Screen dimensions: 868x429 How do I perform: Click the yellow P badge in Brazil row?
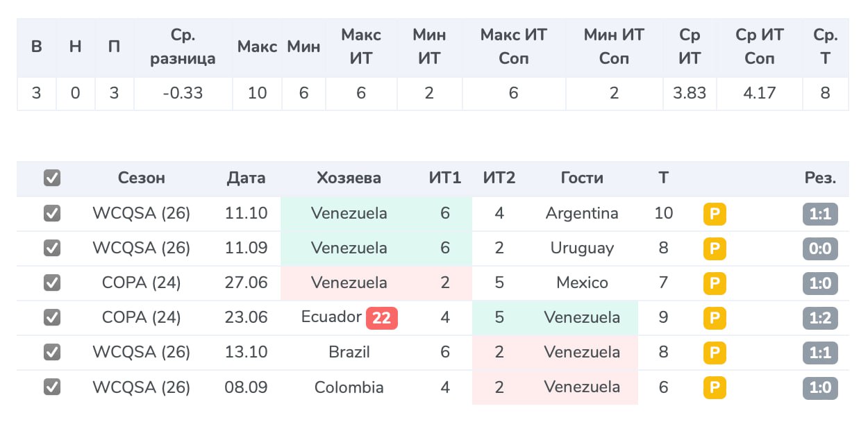click(x=715, y=353)
